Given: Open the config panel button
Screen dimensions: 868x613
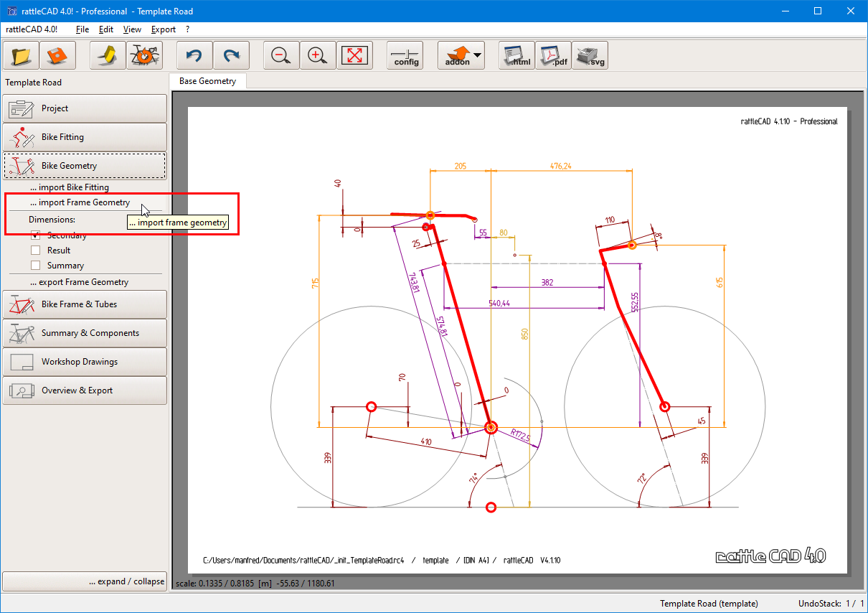Looking at the screenshot, I should click(x=405, y=55).
